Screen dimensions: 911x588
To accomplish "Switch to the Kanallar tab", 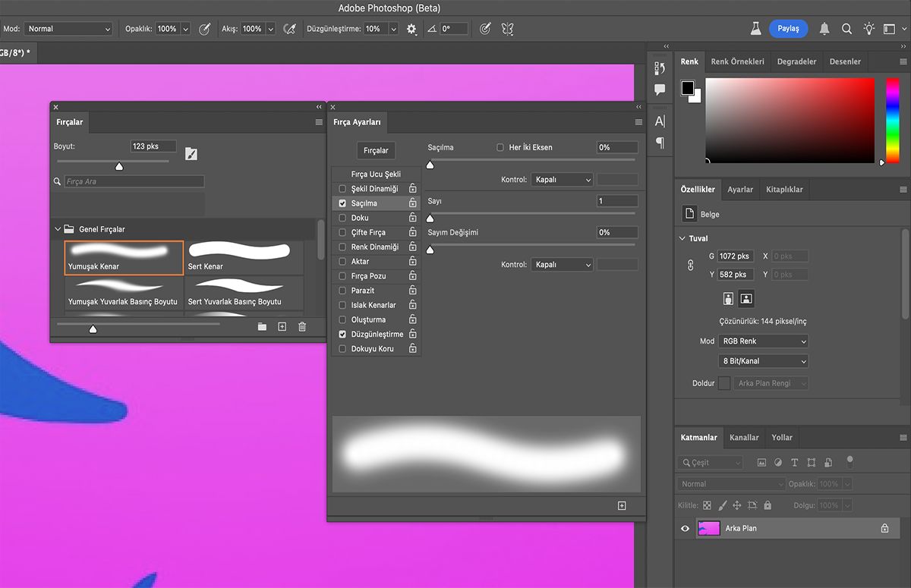I will pyautogui.click(x=744, y=438).
